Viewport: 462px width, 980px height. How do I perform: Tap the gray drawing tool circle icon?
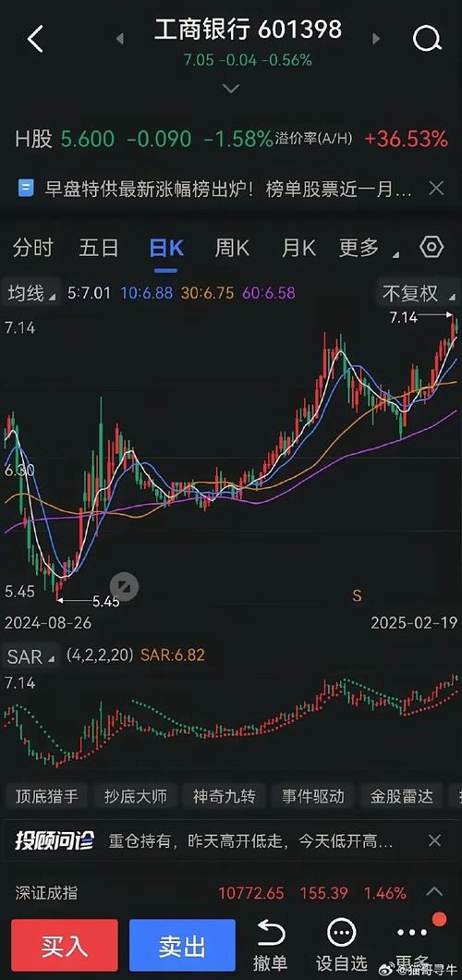click(124, 586)
